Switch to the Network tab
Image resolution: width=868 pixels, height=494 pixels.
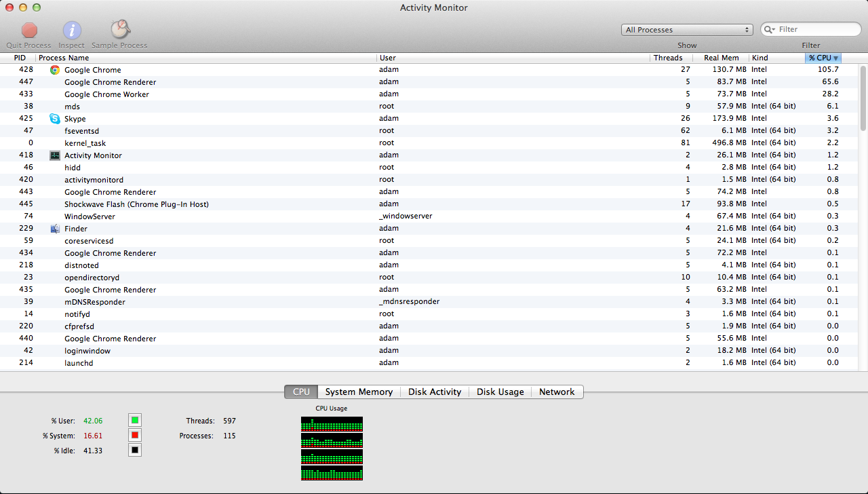click(557, 392)
